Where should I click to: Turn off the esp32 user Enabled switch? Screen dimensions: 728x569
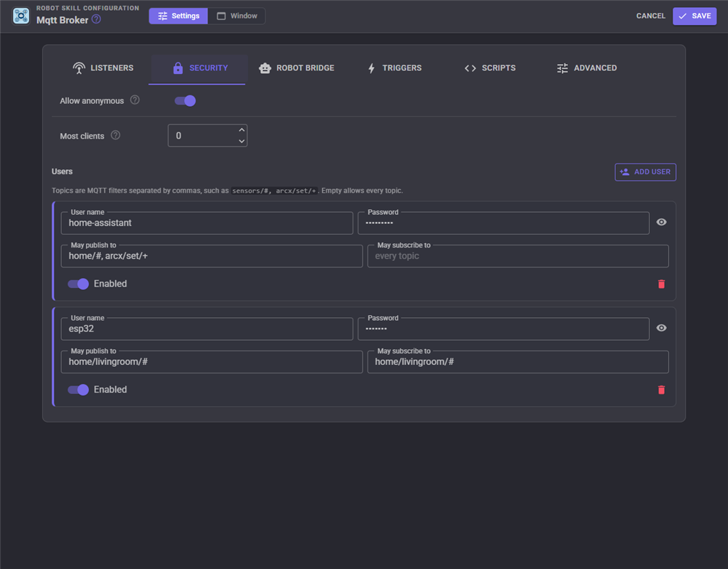click(x=78, y=390)
